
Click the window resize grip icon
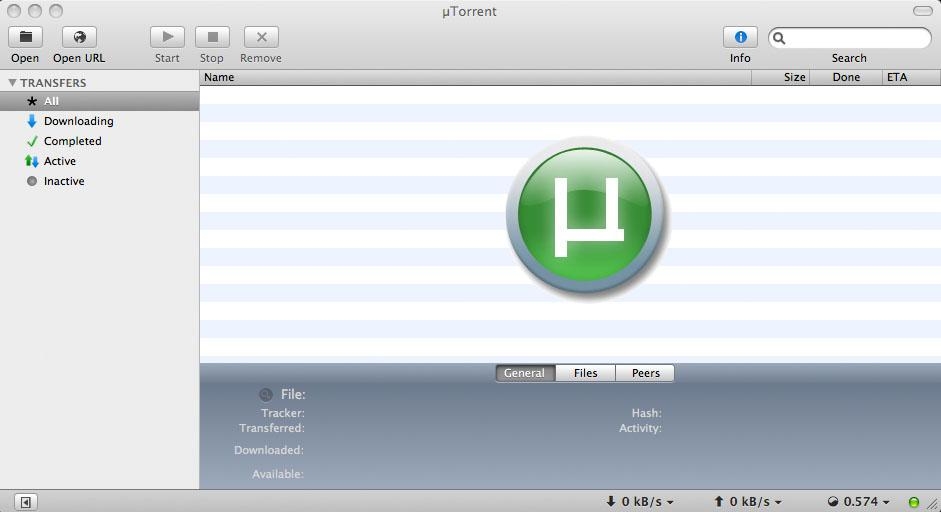(x=932, y=503)
